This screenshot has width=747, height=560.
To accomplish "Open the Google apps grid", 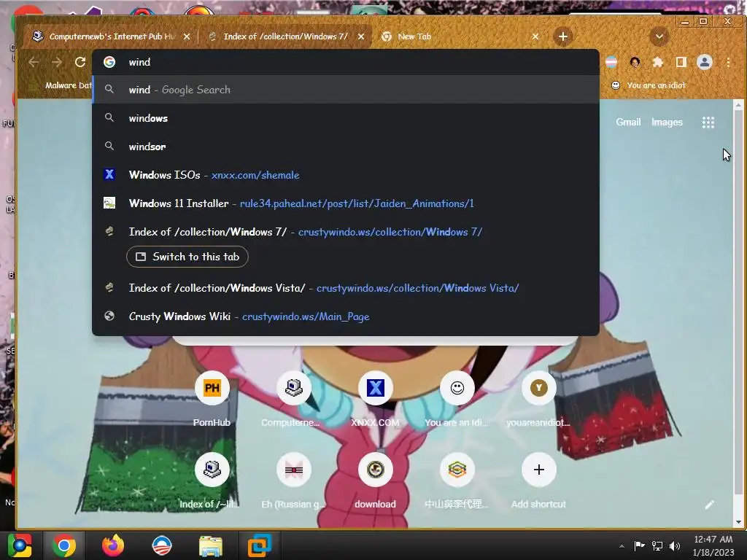I will coord(708,122).
